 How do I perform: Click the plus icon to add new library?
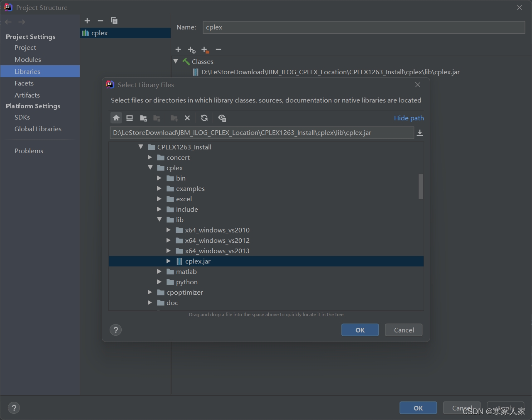pos(87,21)
